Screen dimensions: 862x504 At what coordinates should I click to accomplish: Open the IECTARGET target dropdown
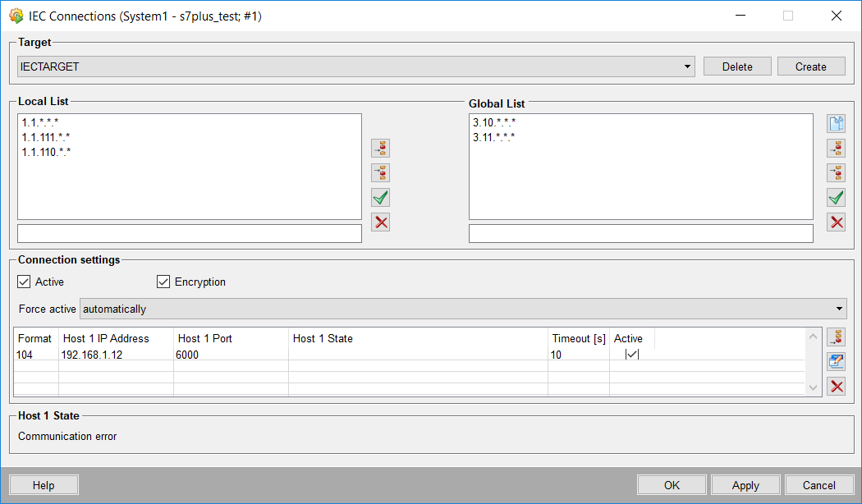tap(688, 66)
